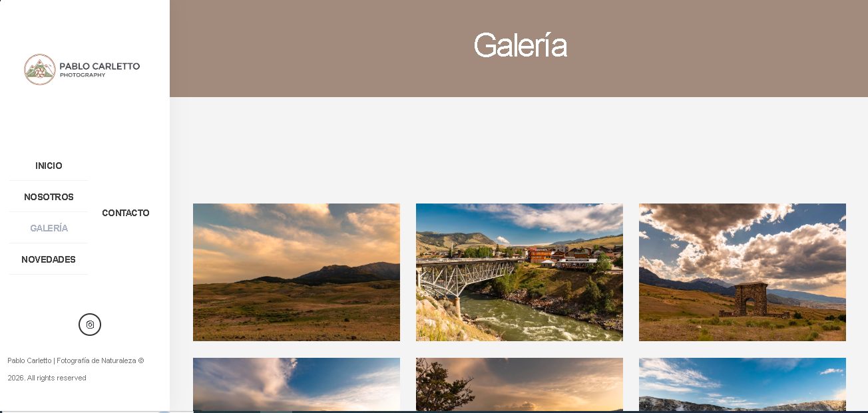Select the GALERÍA menu item
The image size is (868, 413).
click(x=49, y=228)
